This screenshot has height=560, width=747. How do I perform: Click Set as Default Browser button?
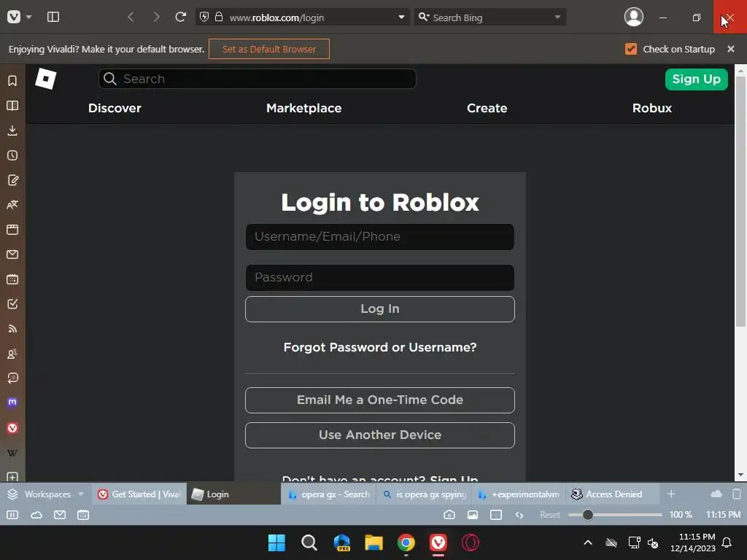269,49
